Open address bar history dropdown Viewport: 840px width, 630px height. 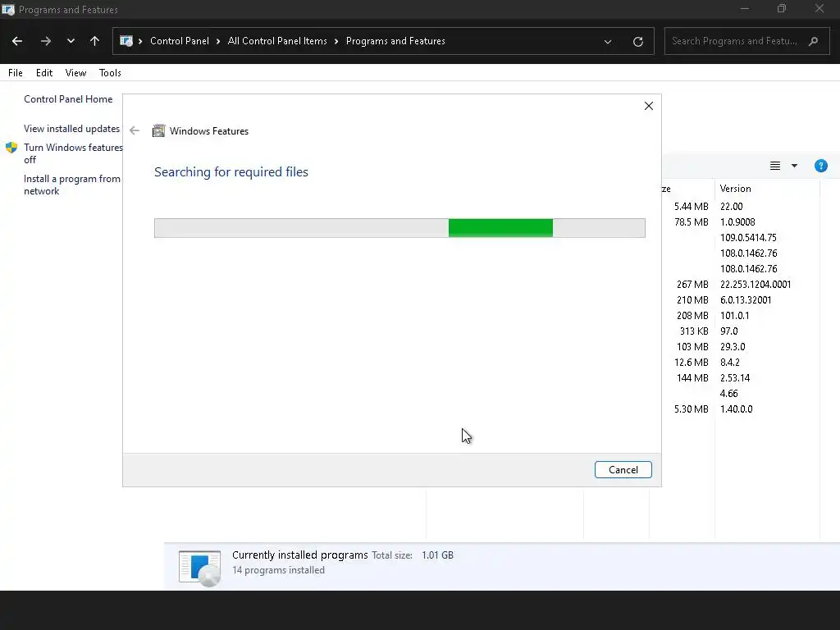[x=608, y=41]
